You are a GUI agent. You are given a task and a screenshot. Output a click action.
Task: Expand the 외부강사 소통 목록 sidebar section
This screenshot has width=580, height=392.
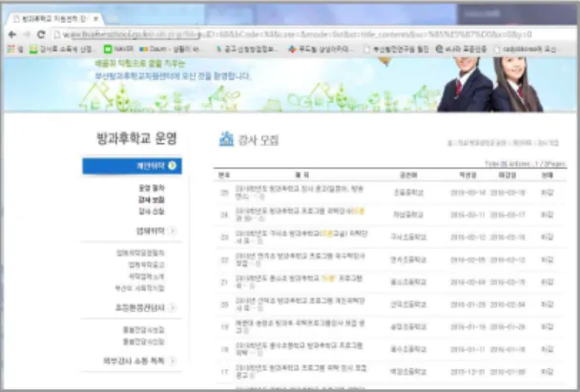click(172, 361)
